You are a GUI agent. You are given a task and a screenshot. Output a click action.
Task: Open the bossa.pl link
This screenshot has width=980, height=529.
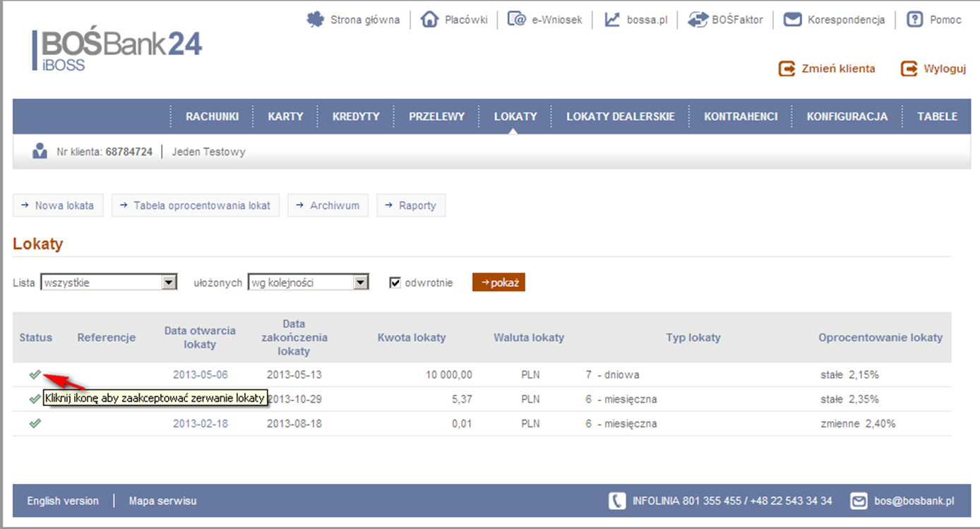[x=647, y=20]
